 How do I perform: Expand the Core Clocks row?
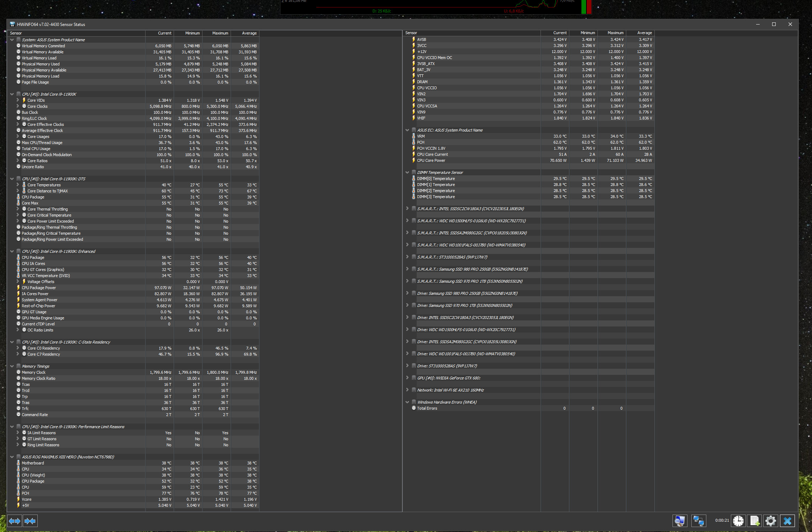(18, 106)
